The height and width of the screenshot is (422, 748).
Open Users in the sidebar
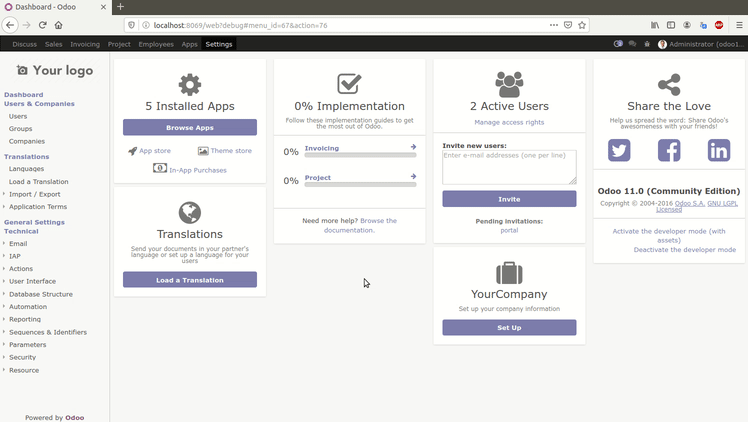(x=18, y=116)
